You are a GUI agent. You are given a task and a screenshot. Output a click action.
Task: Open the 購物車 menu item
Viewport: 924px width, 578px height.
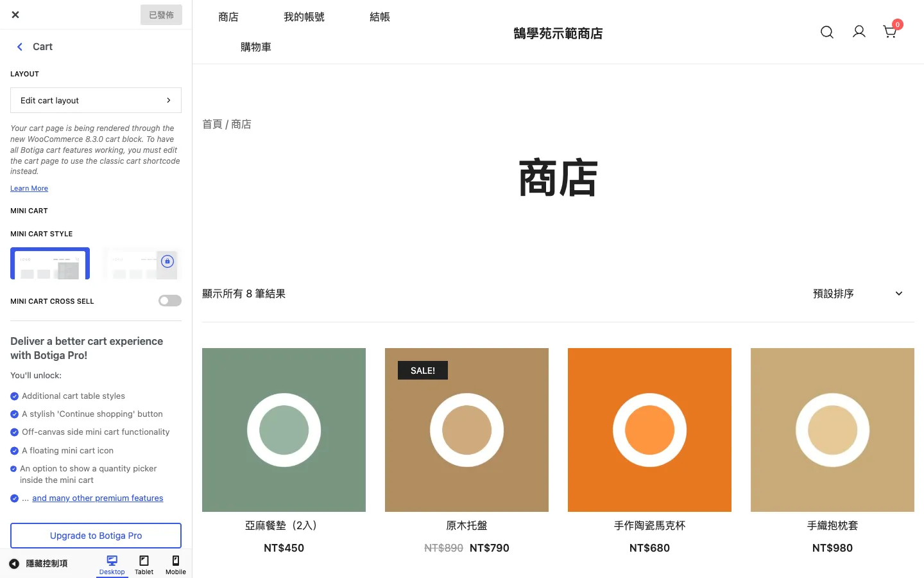click(x=256, y=47)
